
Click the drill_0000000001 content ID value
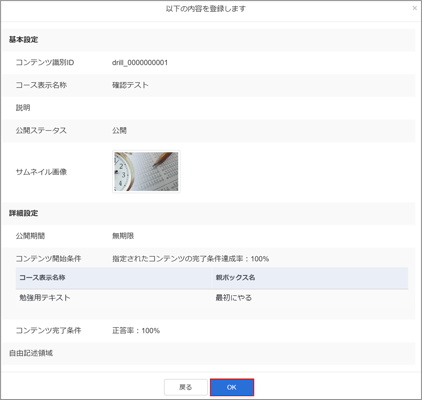[140, 63]
